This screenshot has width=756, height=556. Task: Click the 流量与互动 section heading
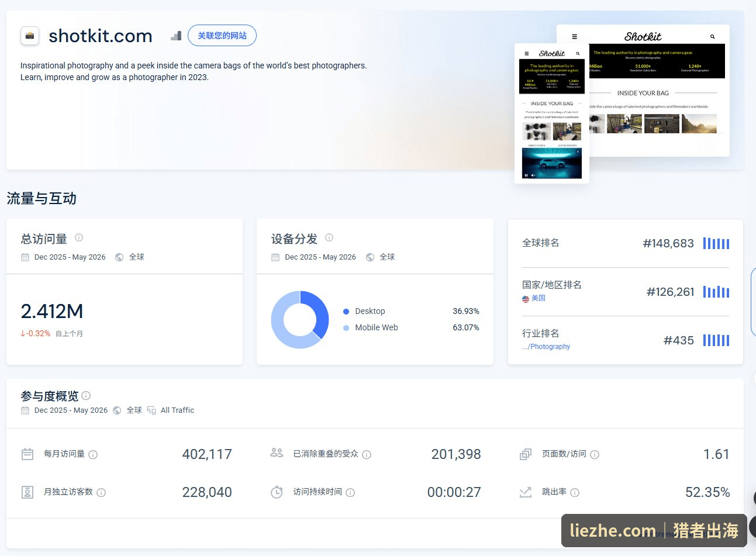click(x=42, y=199)
